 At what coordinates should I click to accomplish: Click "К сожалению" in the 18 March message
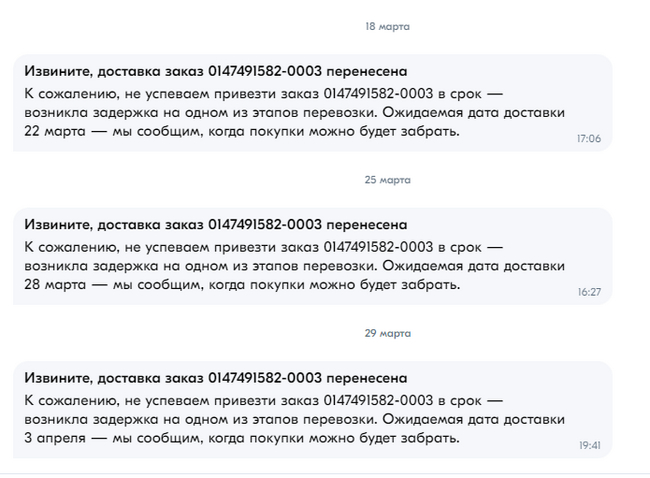point(68,93)
